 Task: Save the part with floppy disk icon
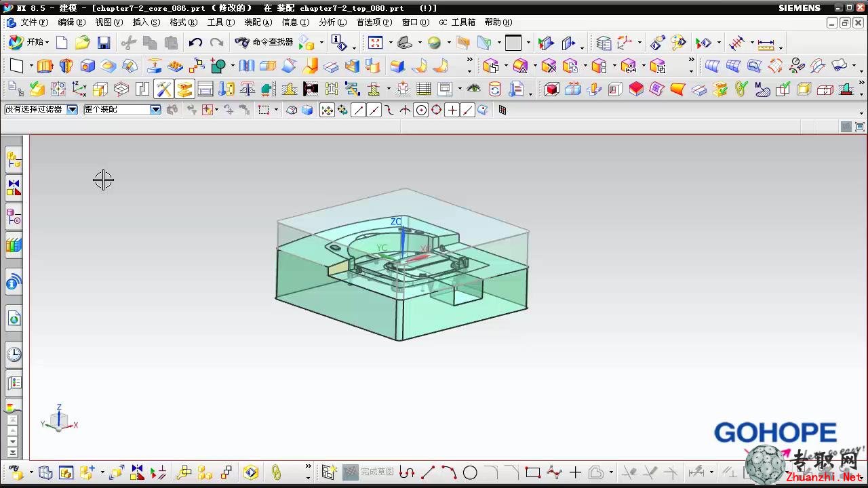tap(104, 43)
